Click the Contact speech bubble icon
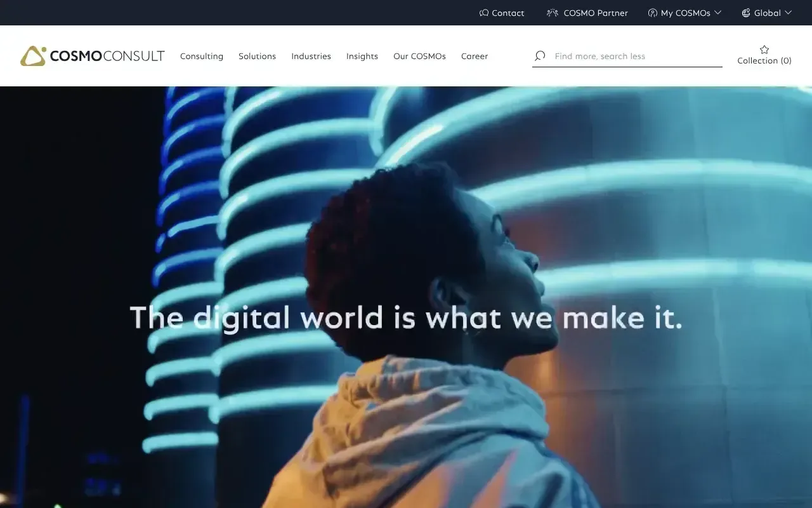The width and height of the screenshot is (812, 508). (484, 13)
